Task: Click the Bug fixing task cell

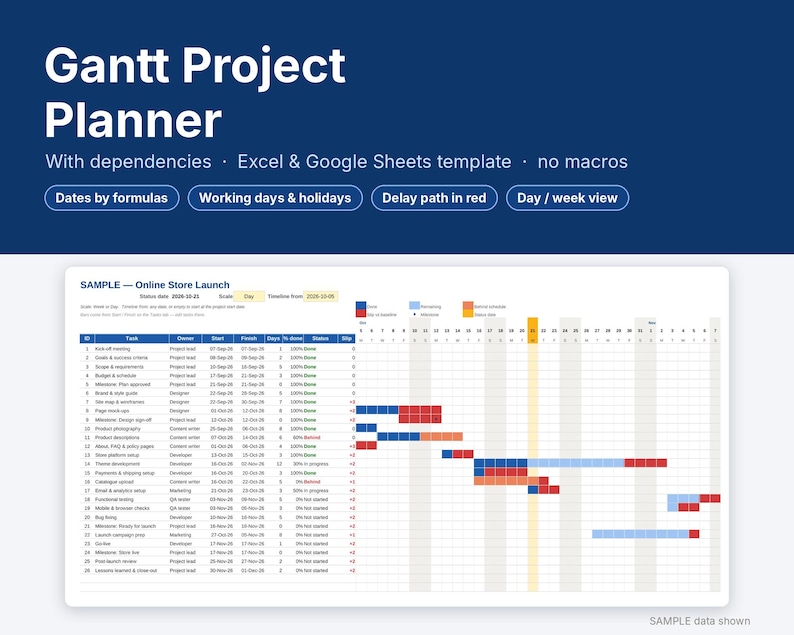Action: coord(105,518)
